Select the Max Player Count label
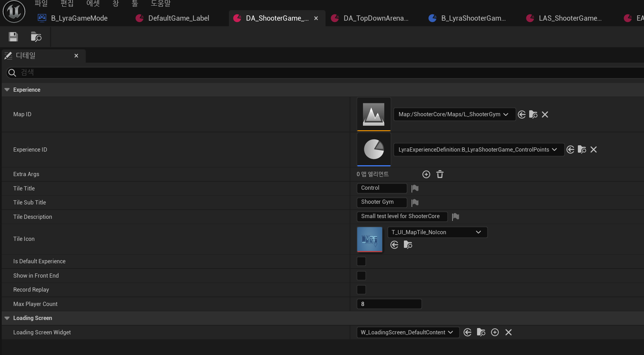Viewport: 644px width, 355px height. pyautogui.click(x=35, y=304)
